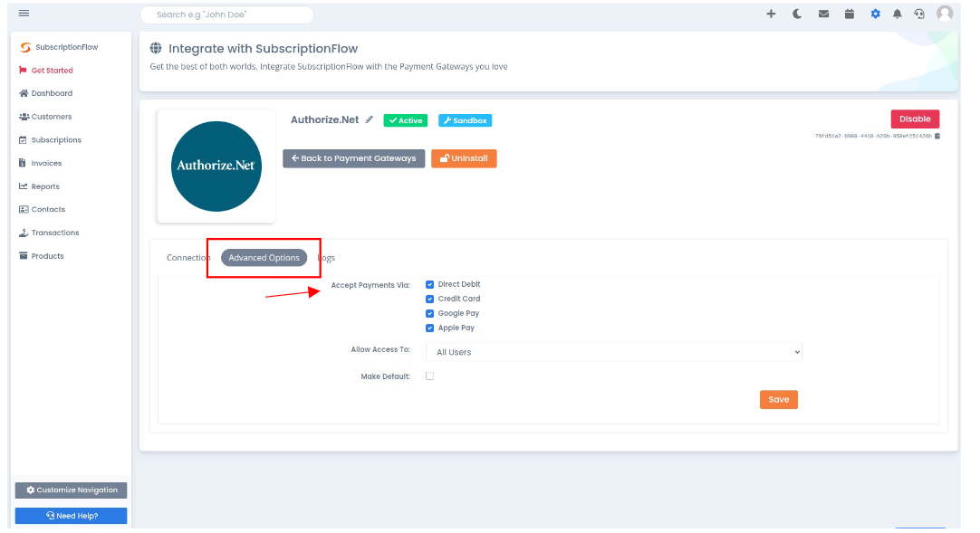This screenshot has height=533, width=980.
Task: Uncheck the Apple Pay checkbox
Action: click(x=430, y=328)
